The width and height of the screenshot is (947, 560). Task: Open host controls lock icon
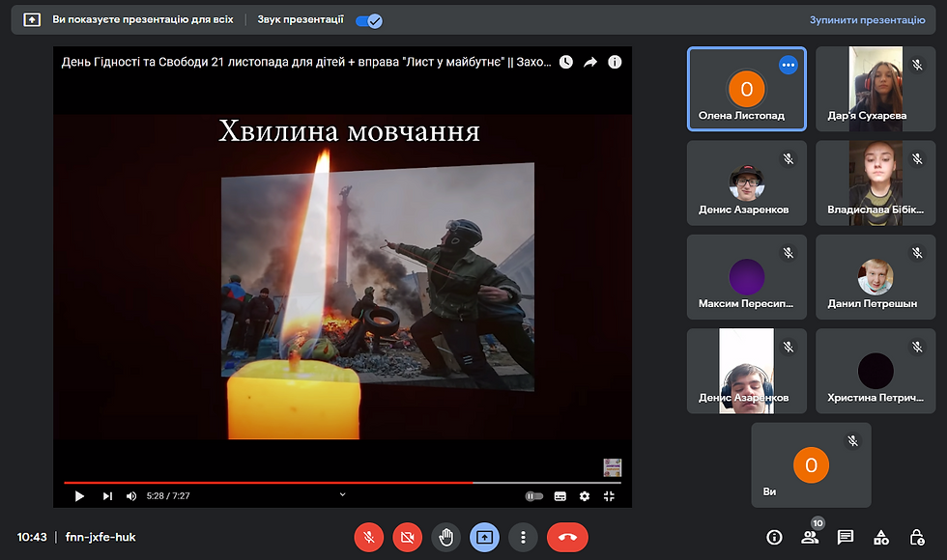point(917,537)
